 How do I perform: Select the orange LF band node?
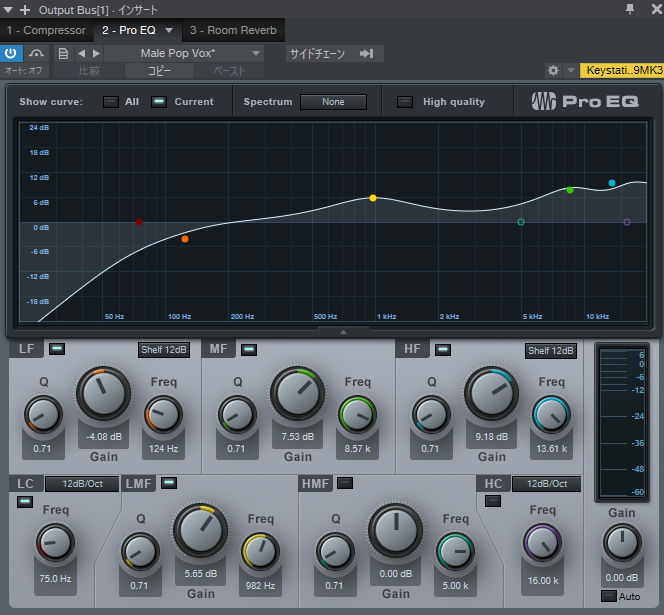click(x=185, y=239)
